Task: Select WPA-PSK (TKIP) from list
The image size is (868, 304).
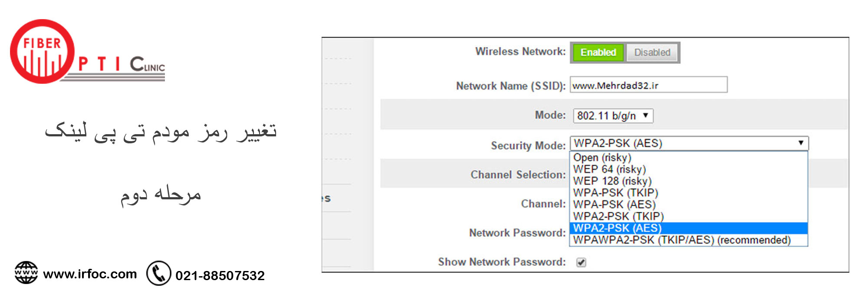Action: tap(615, 193)
